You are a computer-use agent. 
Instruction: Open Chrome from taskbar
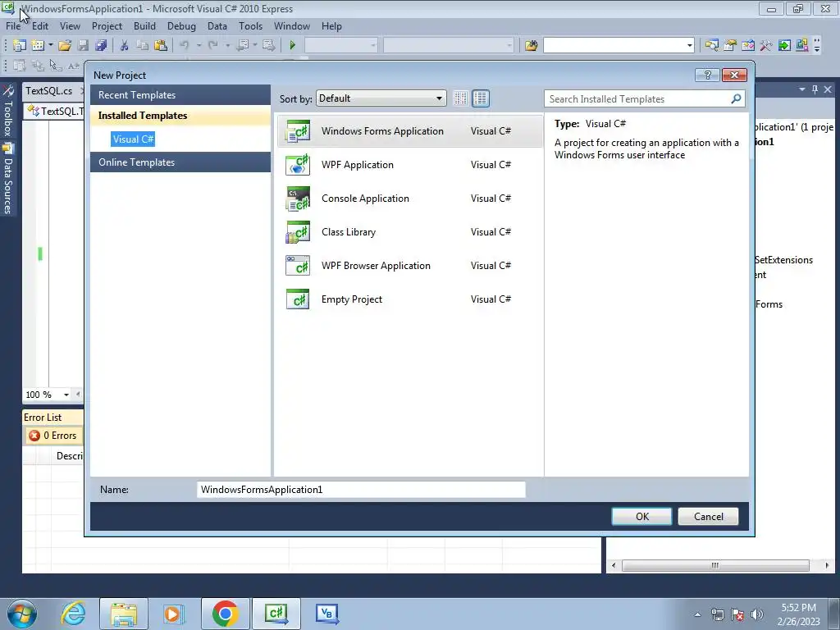[226, 614]
